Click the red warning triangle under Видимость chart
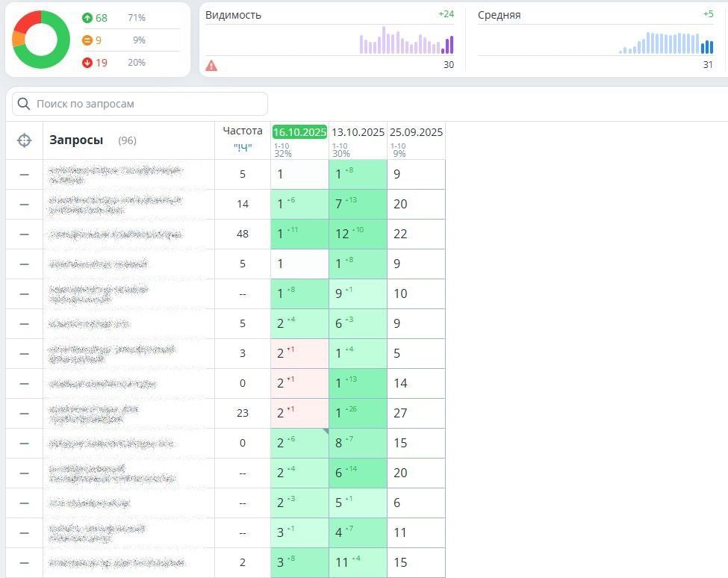728x578 pixels. (x=212, y=66)
